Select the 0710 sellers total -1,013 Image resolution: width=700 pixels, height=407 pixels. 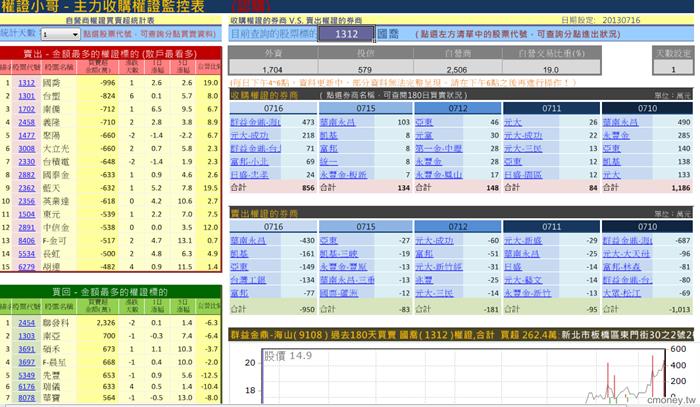pyautogui.click(x=679, y=309)
